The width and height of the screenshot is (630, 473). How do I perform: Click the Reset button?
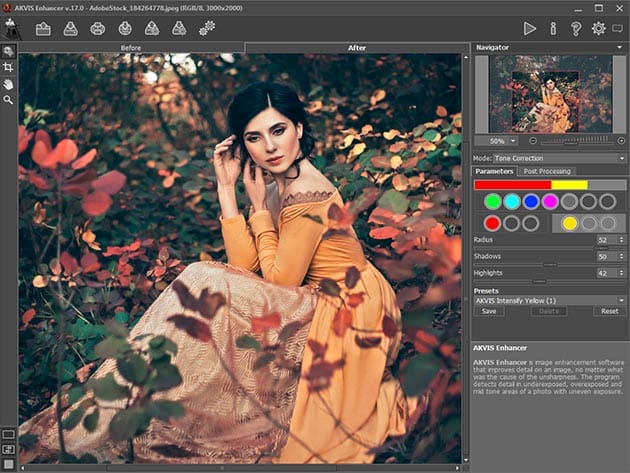click(x=609, y=311)
